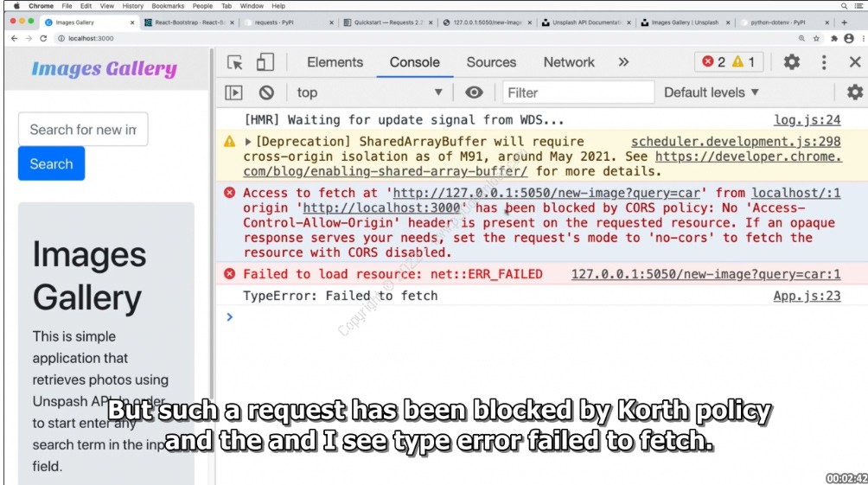Viewport: 868px width, 485px height.
Task: Open the DevTools three-dot customize menu
Action: [824, 62]
